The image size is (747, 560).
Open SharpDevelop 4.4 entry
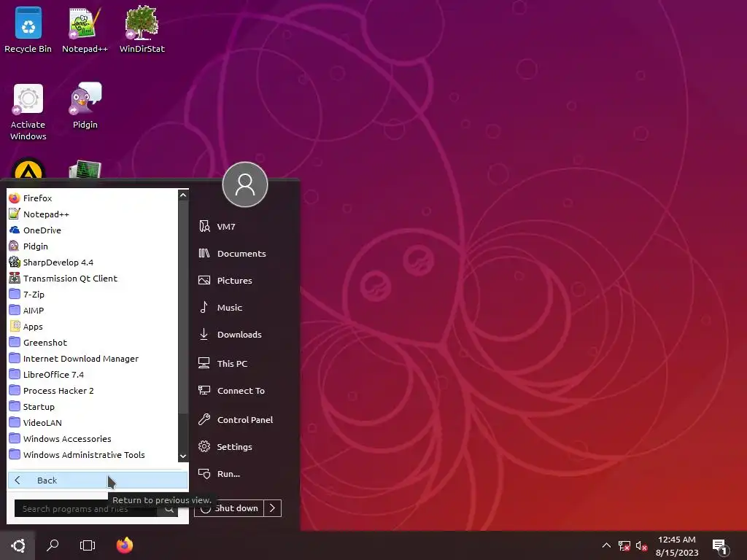point(93,262)
